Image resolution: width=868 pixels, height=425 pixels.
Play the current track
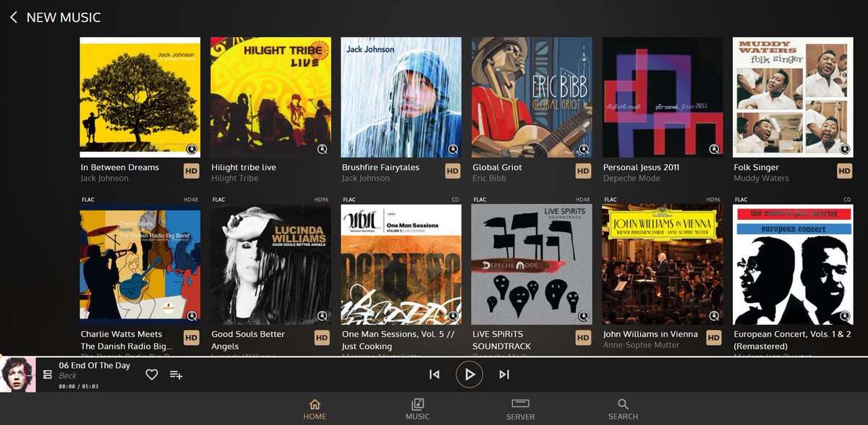click(469, 374)
